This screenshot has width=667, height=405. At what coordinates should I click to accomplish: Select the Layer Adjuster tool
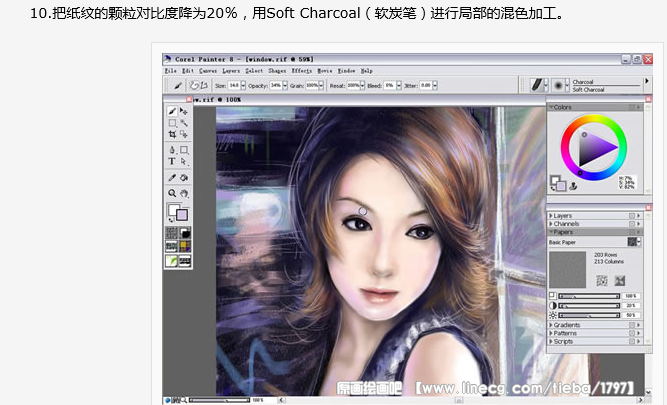(x=184, y=111)
